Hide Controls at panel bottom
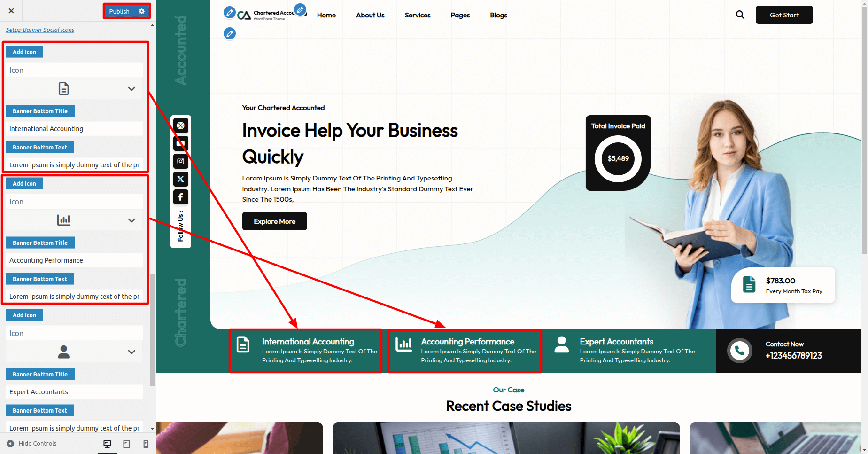 click(32, 444)
